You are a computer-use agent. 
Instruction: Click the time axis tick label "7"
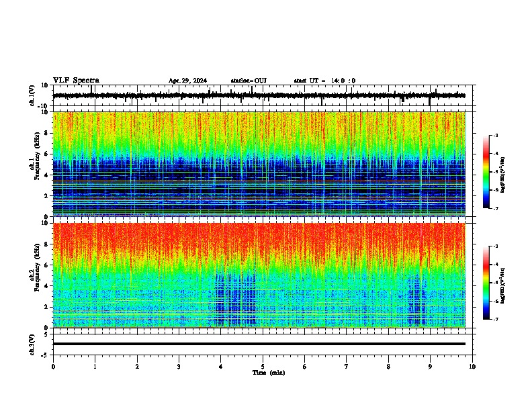347,367
